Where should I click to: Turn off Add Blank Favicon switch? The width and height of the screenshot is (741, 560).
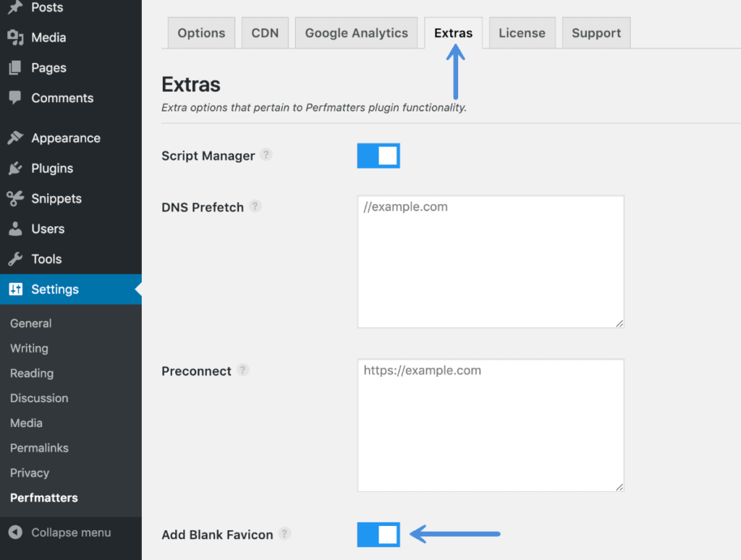[378, 535]
